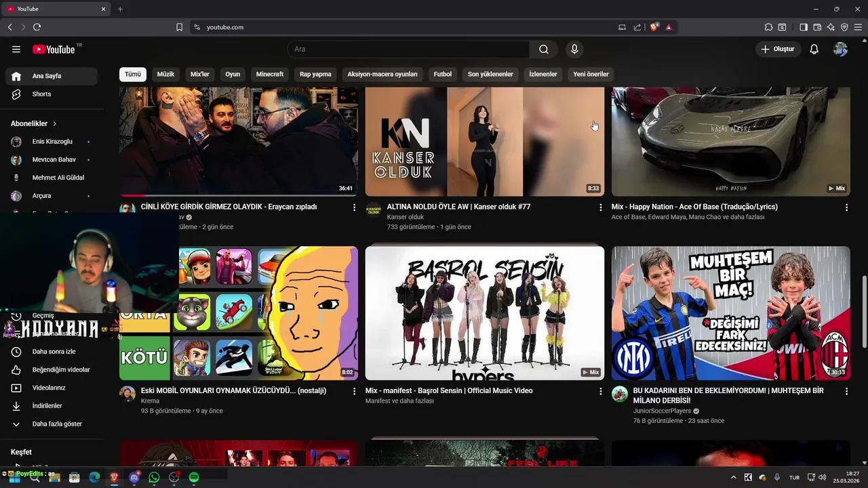Play BAŞROL SENSİN manifest thumbnail
This screenshot has height=488, width=868.
pos(485,313)
